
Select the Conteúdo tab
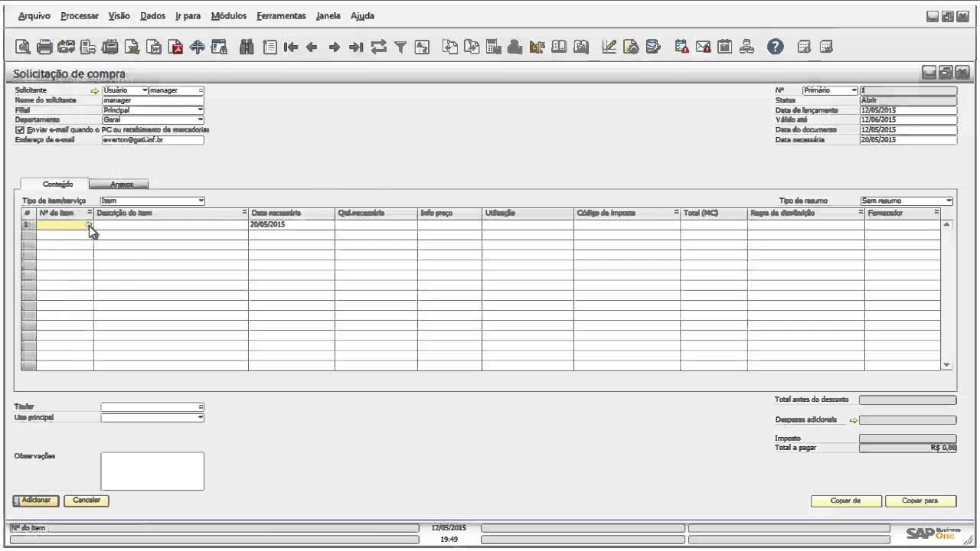(55, 184)
